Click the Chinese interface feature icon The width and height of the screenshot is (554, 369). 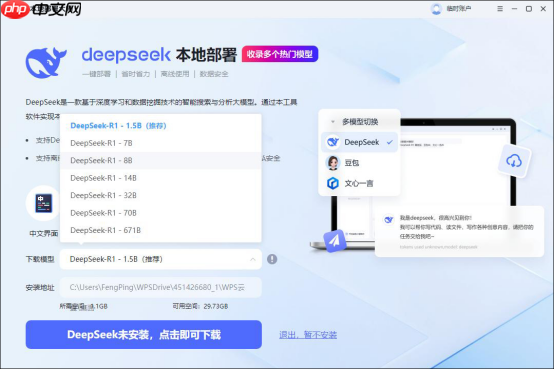point(44,203)
